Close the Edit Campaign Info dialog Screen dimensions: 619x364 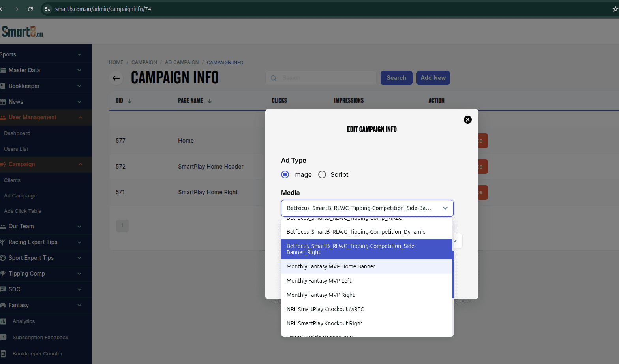[x=468, y=120]
